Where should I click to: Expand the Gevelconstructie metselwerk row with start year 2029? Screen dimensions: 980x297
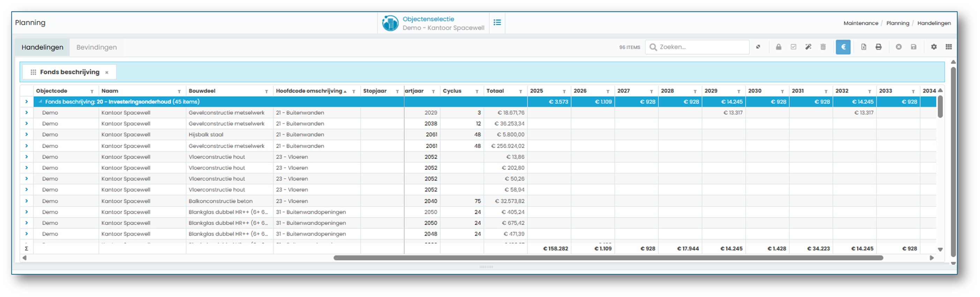(26, 113)
